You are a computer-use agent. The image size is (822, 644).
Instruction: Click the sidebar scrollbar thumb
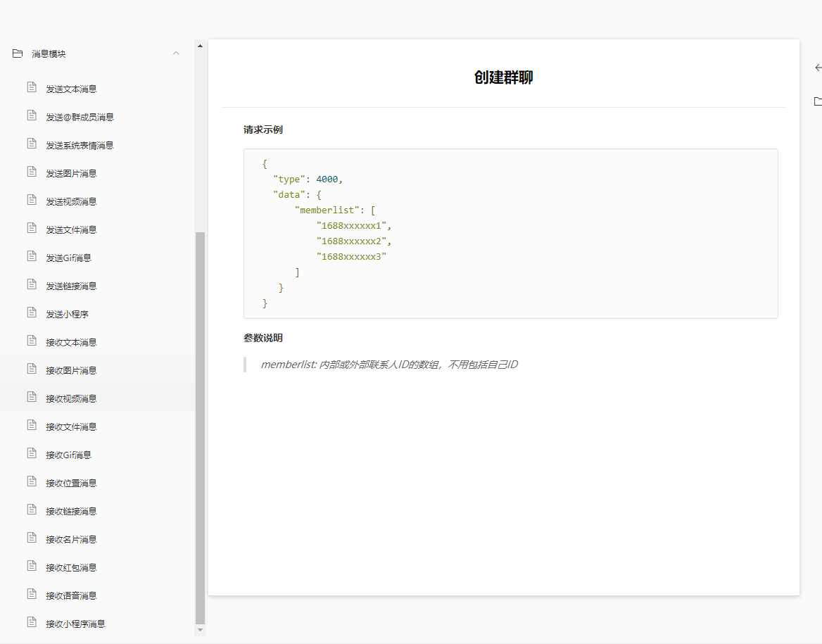pyautogui.click(x=200, y=427)
